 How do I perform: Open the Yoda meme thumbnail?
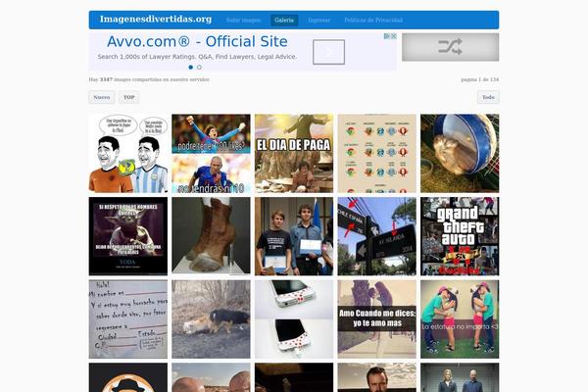click(128, 236)
